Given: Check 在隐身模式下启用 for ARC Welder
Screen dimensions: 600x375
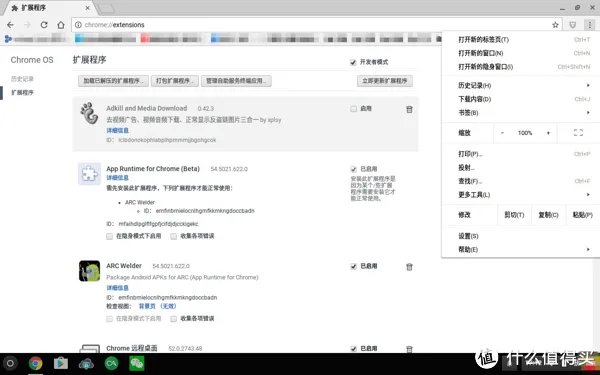Looking at the screenshot, I should point(109,319).
